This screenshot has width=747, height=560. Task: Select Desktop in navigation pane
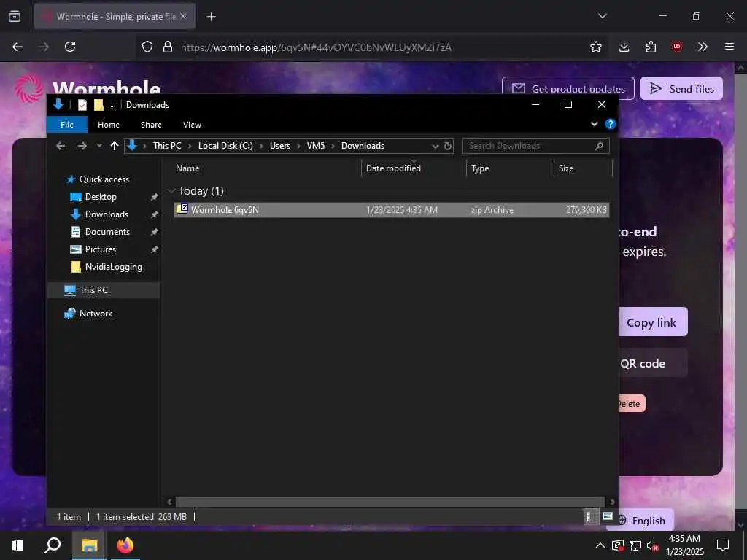(101, 197)
